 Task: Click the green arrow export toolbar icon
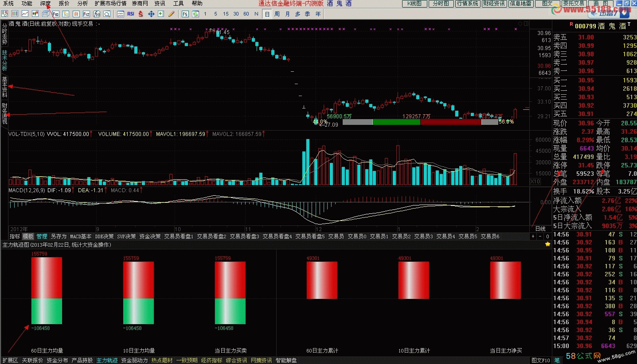coord(161,14)
